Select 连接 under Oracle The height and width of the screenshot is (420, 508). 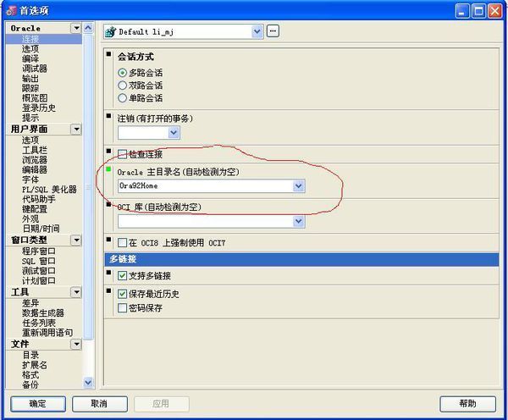pyautogui.click(x=30, y=39)
